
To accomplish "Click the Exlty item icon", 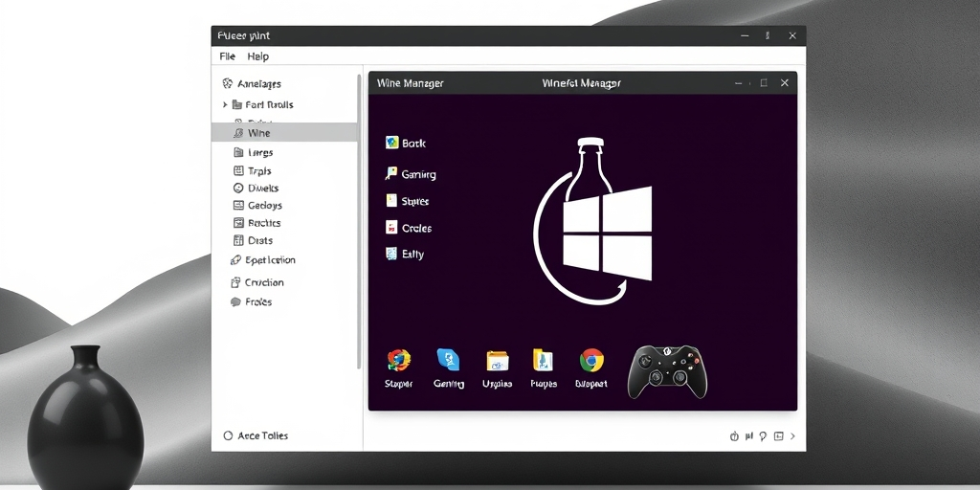I will point(391,254).
